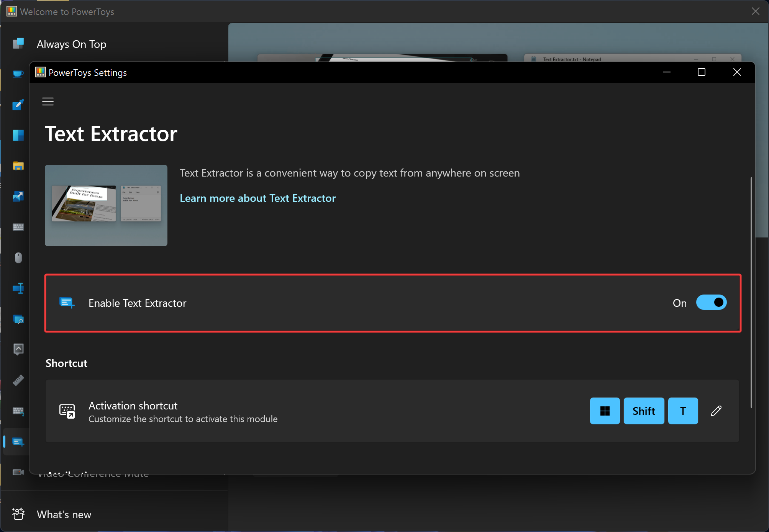
Task: Close the PowerToys Settings window
Action: 737,72
